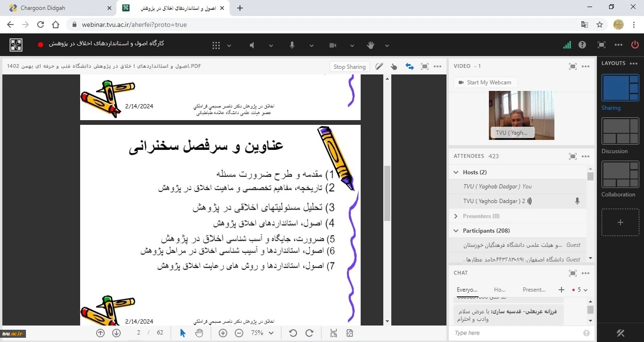Switch to the Presenters chat tab
This screenshot has width=644, height=342.
534,290
